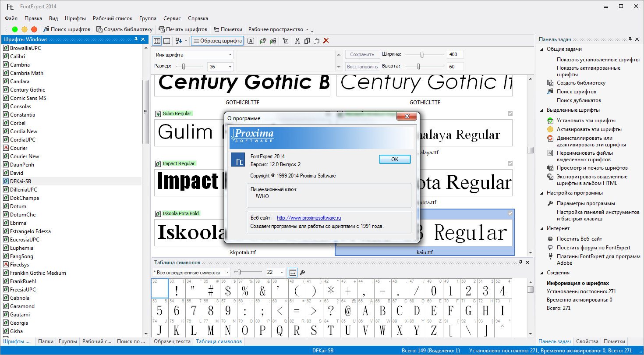Open the Имя шрифта combo box
The width and height of the screenshot is (644, 355).
(x=194, y=55)
